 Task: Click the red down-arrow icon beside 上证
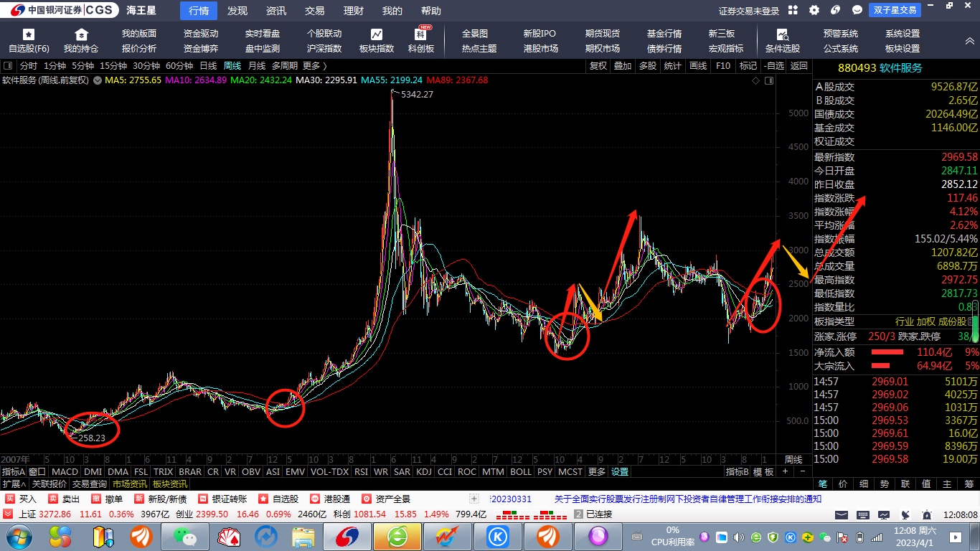click(x=9, y=514)
